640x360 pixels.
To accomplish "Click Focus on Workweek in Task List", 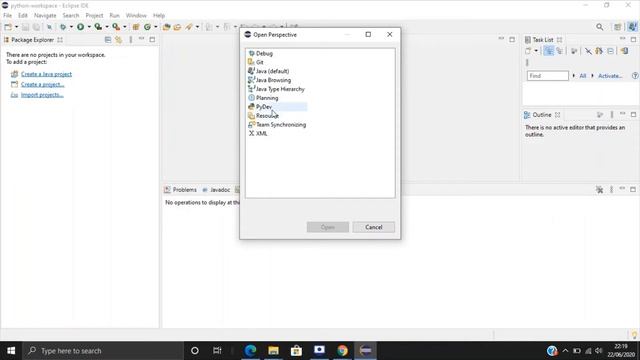I will (x=574, y=51).
